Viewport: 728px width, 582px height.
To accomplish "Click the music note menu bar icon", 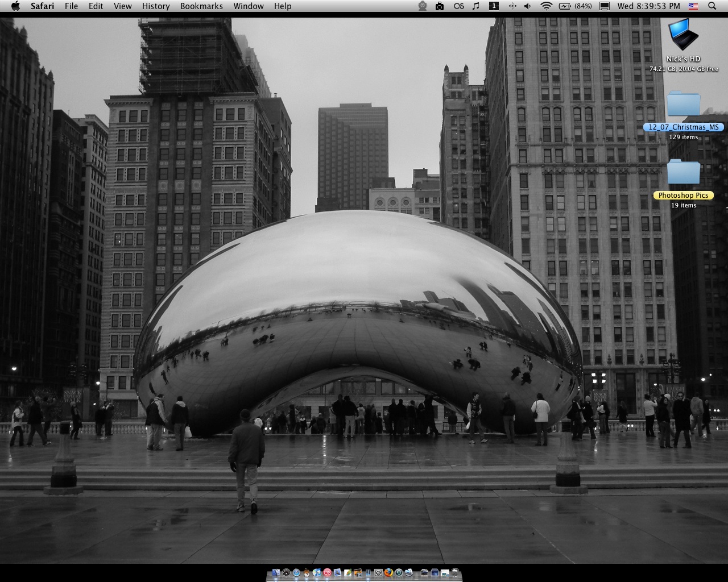I will coord(476,6).
